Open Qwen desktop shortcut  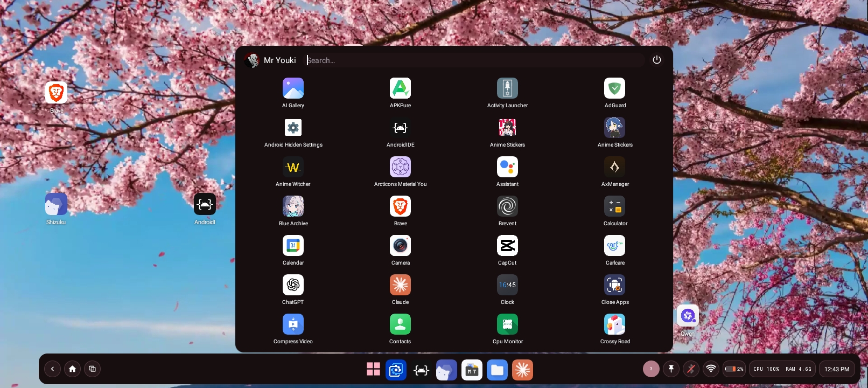pos(688,316)
